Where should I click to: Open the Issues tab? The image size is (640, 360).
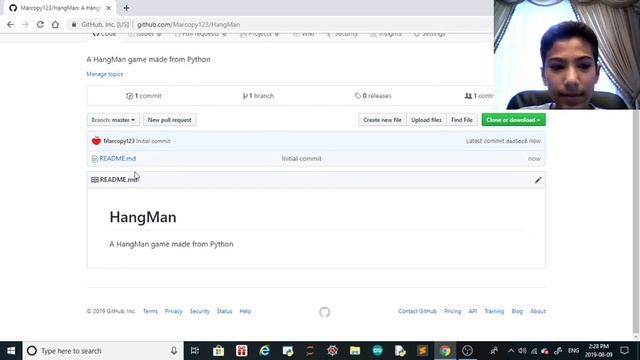point(145,34)
